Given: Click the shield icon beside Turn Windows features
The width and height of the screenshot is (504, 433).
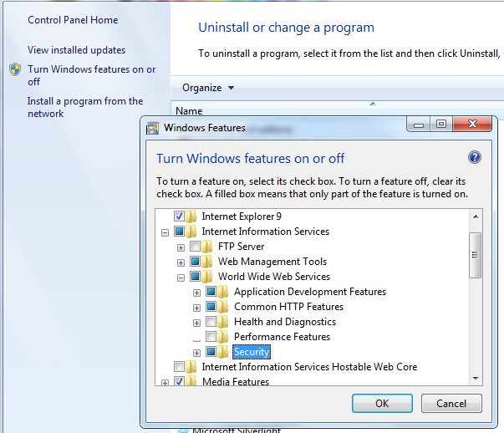Looking at the screenshot, I should click(15, 69).
